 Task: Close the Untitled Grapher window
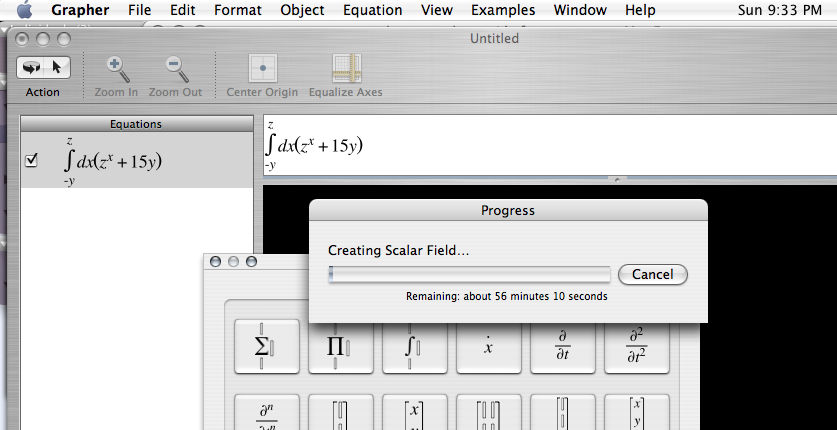pos(22,39)
